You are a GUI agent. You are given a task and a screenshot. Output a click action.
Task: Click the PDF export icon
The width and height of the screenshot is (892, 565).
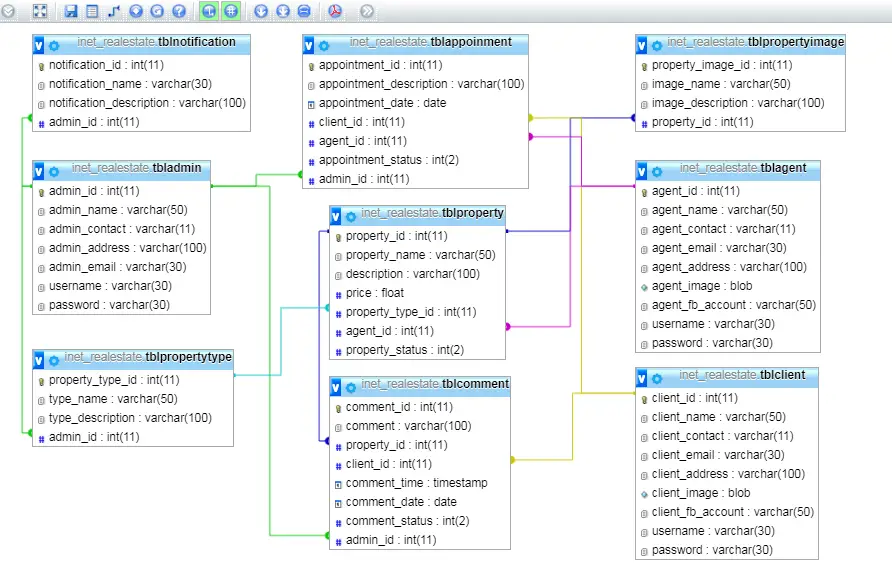tap(335, 11)
